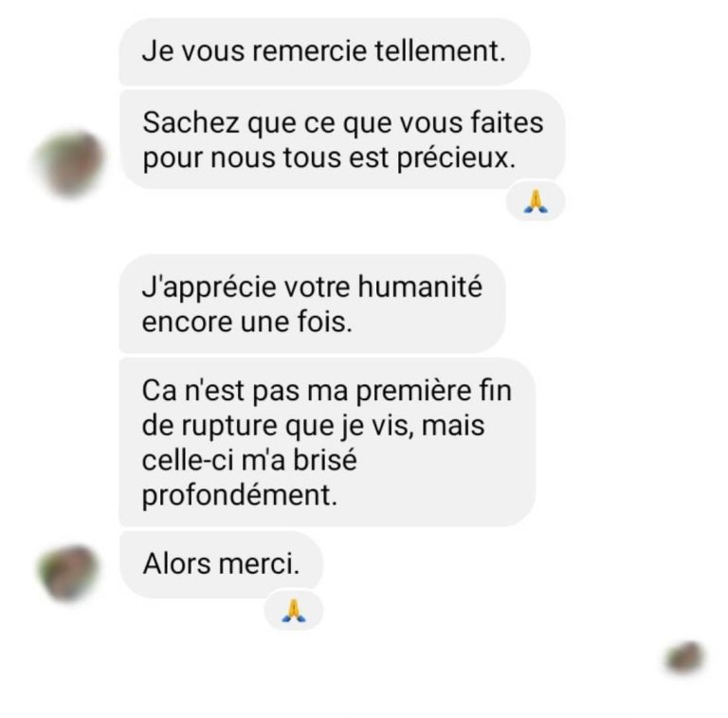Tap the "J'apprécie votre humanité" message bubble
The image size is (728, 718).
(312, 304)
